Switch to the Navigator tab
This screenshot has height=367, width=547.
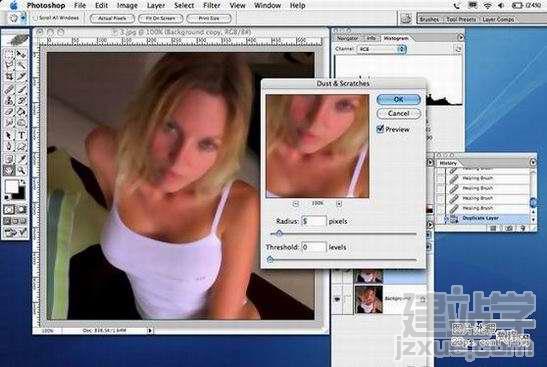pyautogui.click(x=347, y=38)
